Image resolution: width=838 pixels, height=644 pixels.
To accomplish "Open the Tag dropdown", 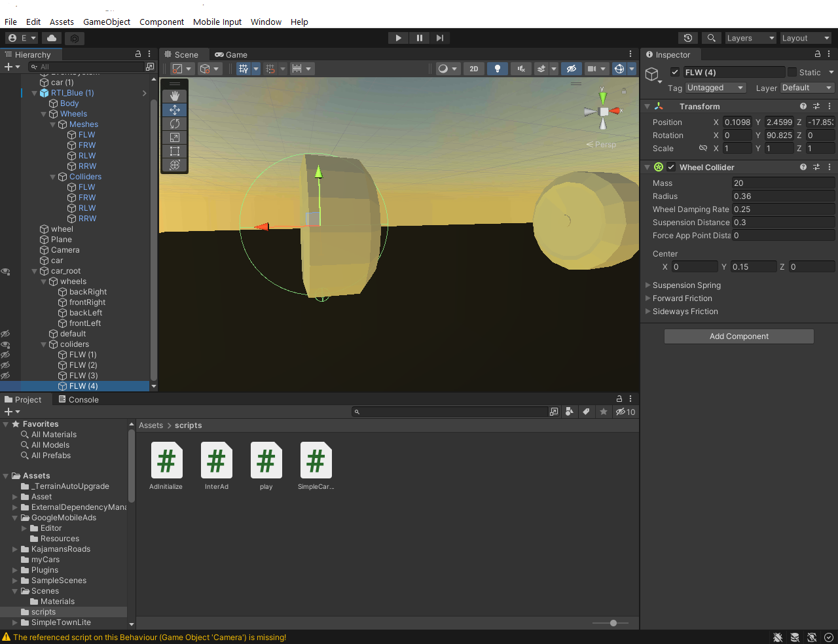I will 716,88.
